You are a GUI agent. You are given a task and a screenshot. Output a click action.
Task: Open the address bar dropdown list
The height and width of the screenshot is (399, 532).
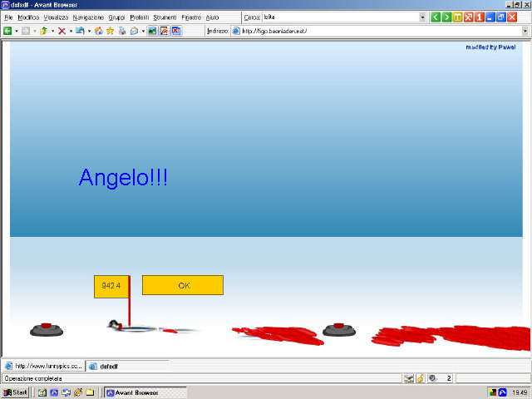(x=525, y=31)
